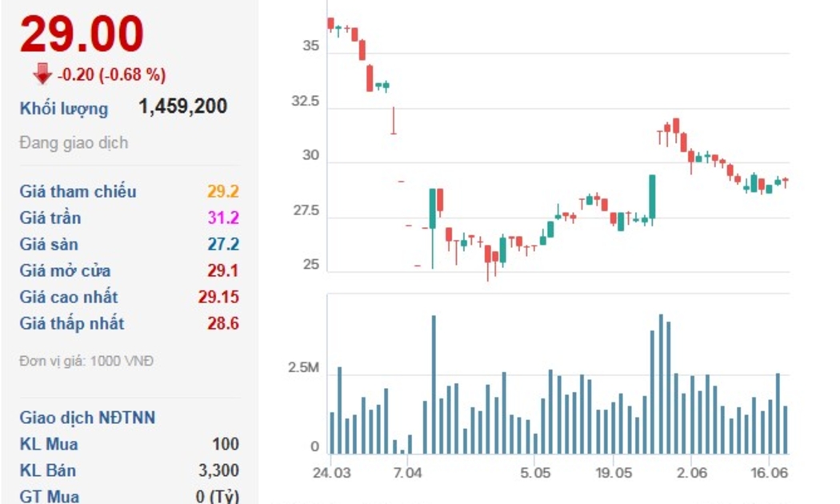Screen dimensions: 840x504
Task: Click the large 29.00 current price
Action: [82, 34]
